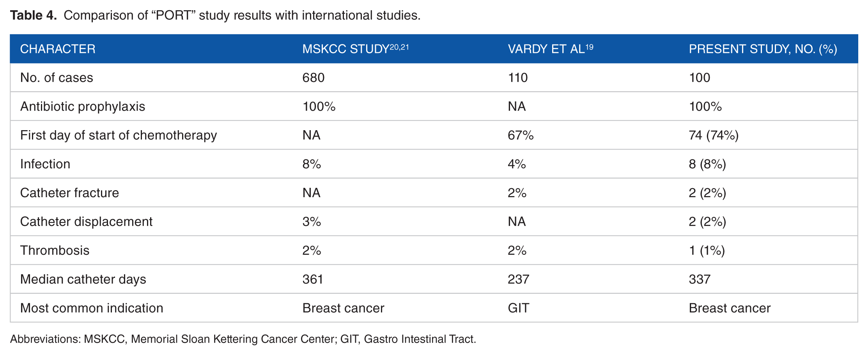
Task: Click the Abbreviations footnote text
Action: pos(243,339)
